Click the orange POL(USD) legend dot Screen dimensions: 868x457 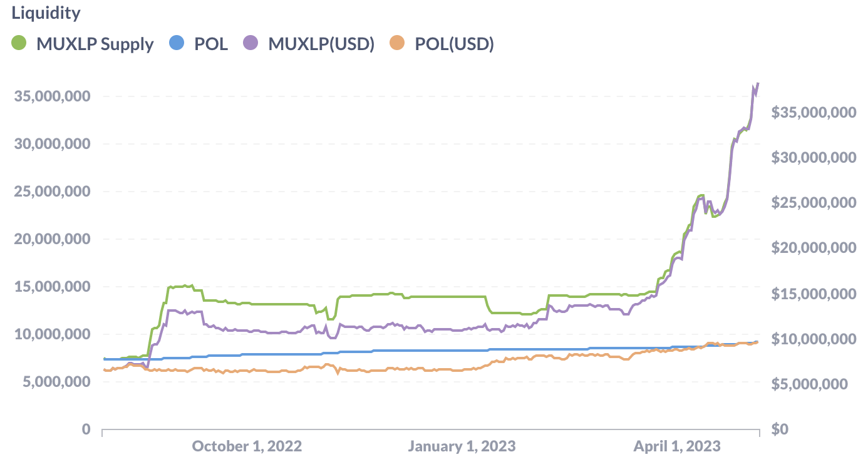(397, 44)
